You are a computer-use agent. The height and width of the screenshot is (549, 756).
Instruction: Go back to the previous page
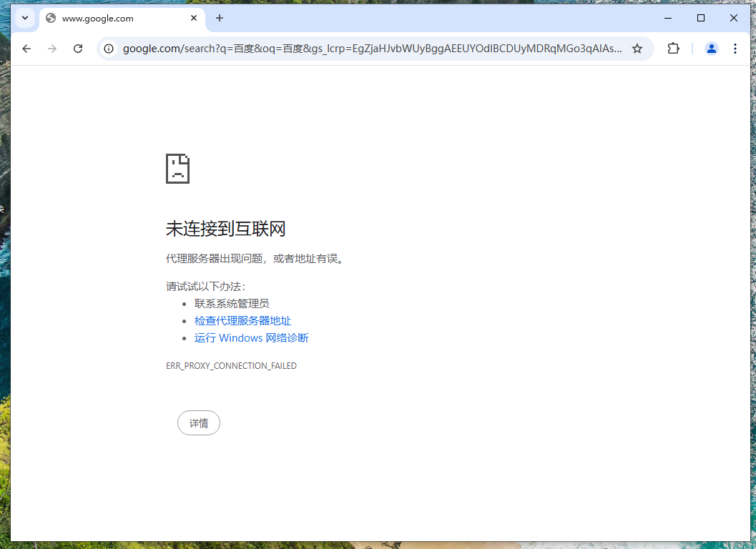pos(26,49)
